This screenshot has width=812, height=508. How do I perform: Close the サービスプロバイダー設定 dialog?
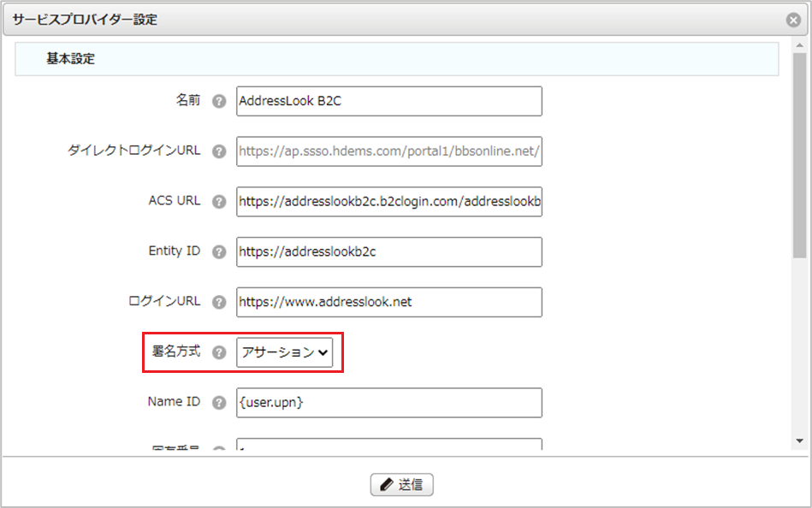tap(793, 20)
